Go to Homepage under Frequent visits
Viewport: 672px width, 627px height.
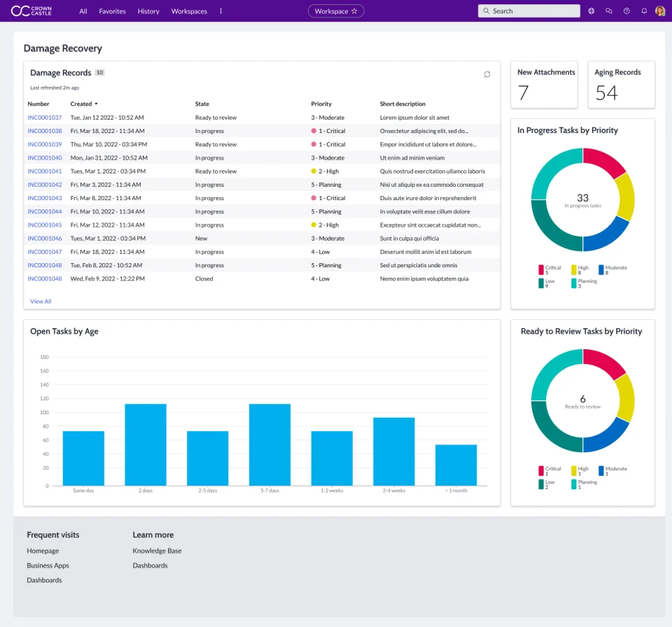click(x=43, y=551)
